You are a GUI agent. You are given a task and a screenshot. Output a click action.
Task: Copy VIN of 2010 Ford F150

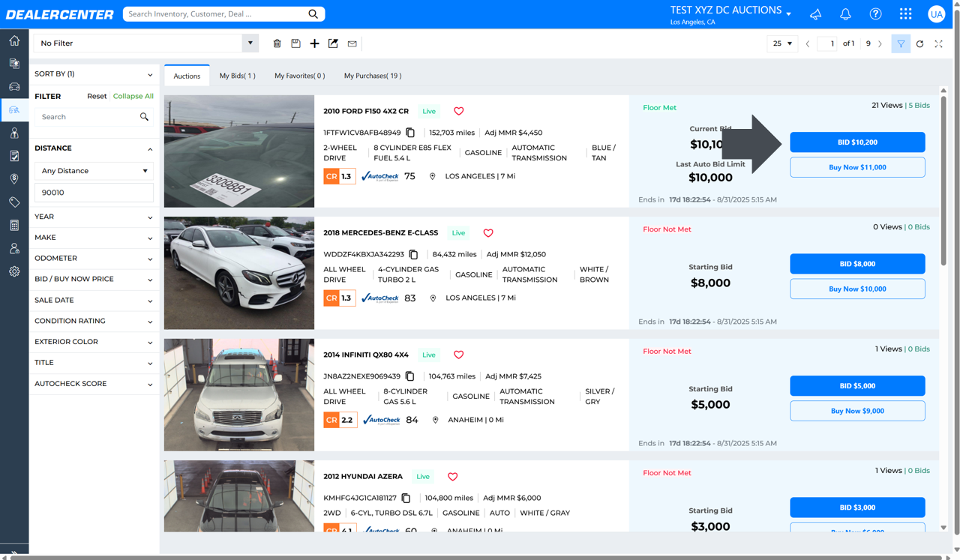pos(410,133)
